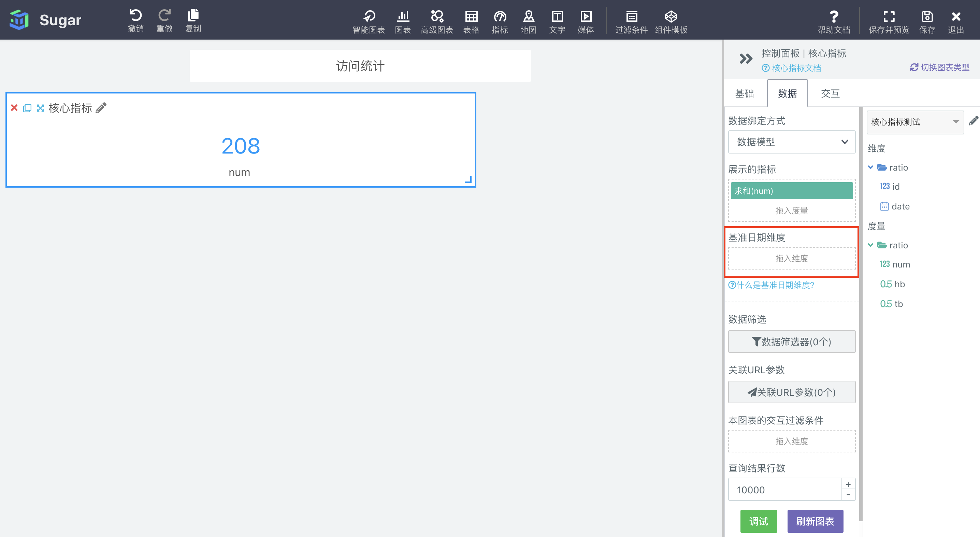Image resolution: width=980 pixels, height=537 pixels.
Task: Select the date dimension field
Action: pyautogui.click(x=895, y=206)
